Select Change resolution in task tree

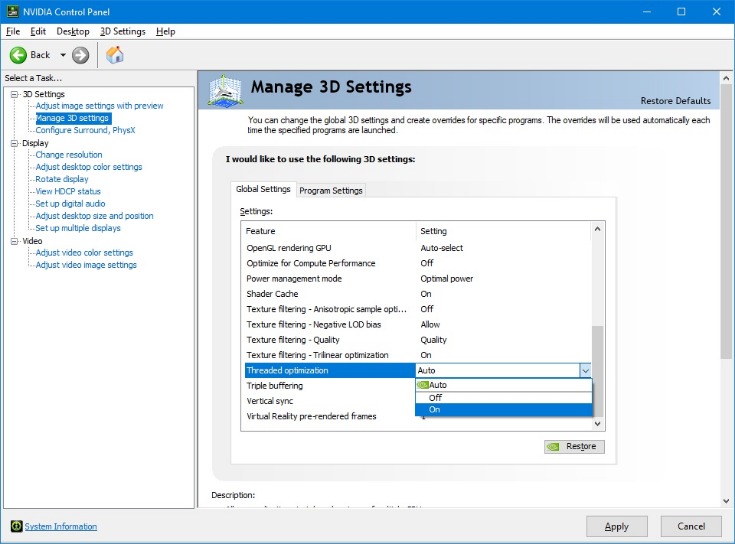click(68, 155)
